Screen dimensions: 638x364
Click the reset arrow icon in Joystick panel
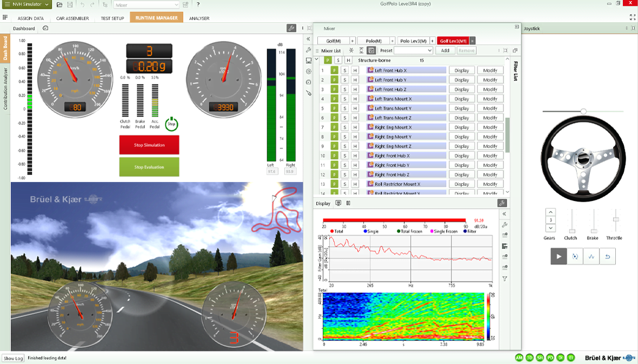(607, 257)
